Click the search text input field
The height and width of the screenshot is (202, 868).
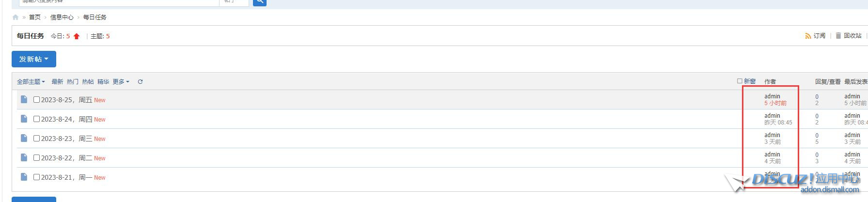click(x=119, y=2)
